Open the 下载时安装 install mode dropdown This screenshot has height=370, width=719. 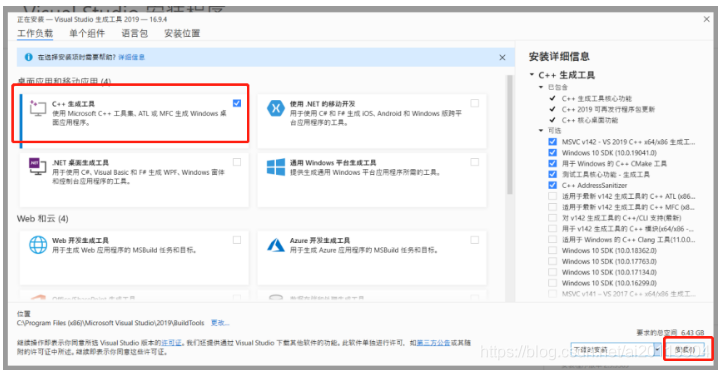tap(616, 350)
